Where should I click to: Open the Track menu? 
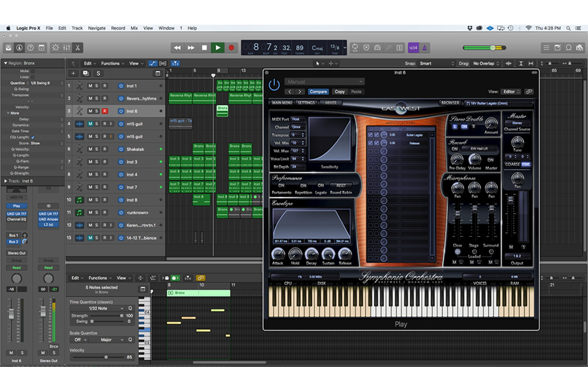coord(77,28)
